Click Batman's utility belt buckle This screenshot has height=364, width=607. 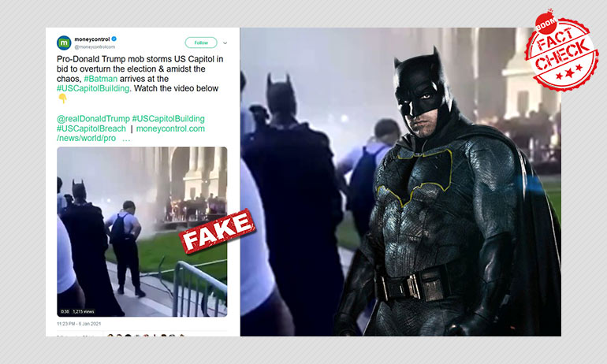click(x=413, y=287)
